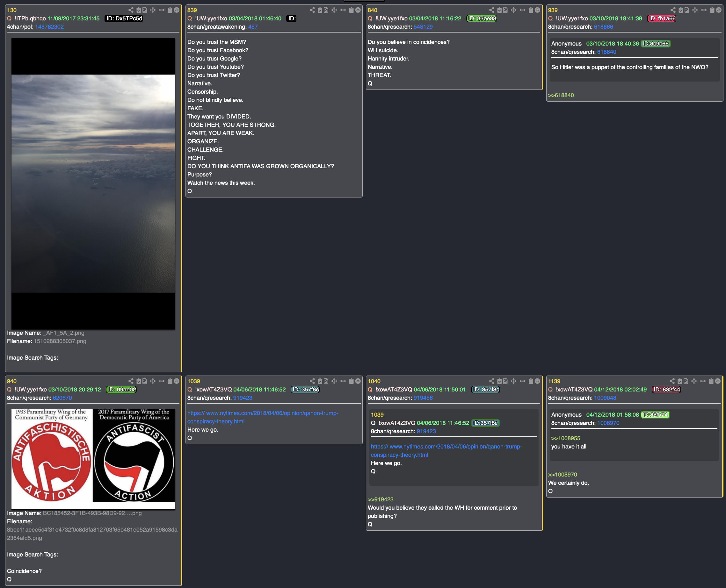The width and height of the screenshot is (726, 588).
Task: Open qresearch link 919456
Action: 423,398
